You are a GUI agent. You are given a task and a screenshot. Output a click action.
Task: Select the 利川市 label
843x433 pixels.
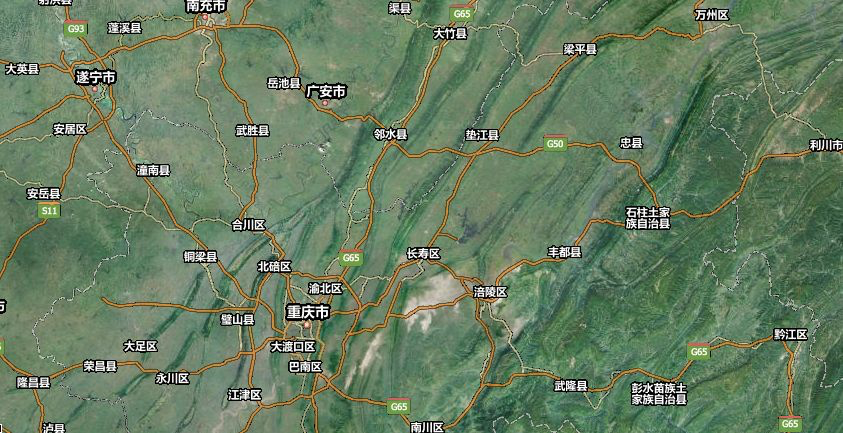(x=826, y=146)
